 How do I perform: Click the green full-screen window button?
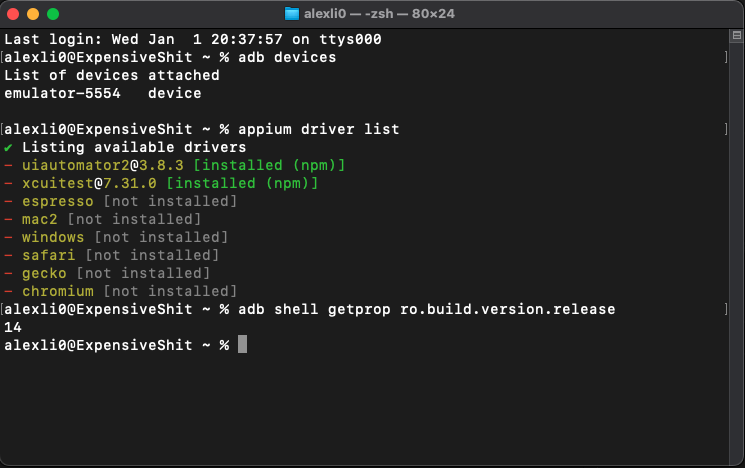(53, 14)
